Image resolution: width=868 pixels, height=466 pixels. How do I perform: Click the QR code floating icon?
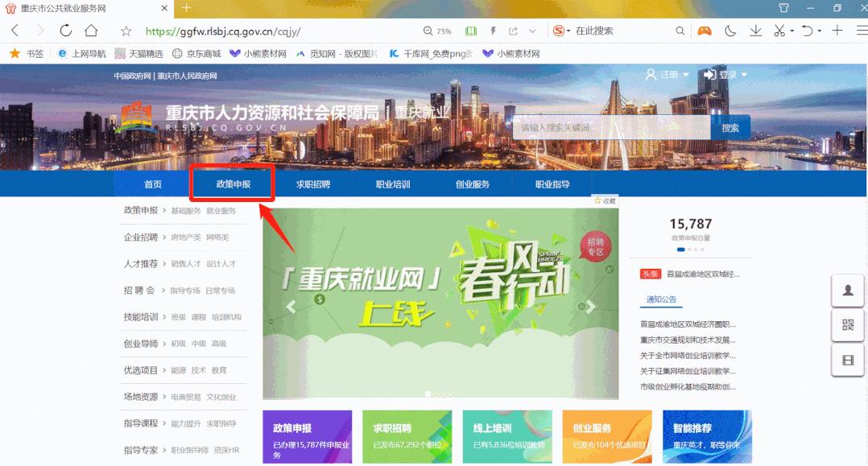848,325
